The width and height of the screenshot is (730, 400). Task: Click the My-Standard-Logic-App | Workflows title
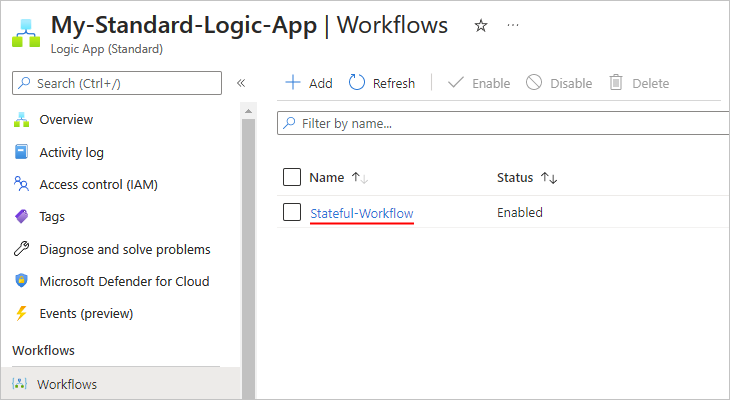click(x=249, y=25)
